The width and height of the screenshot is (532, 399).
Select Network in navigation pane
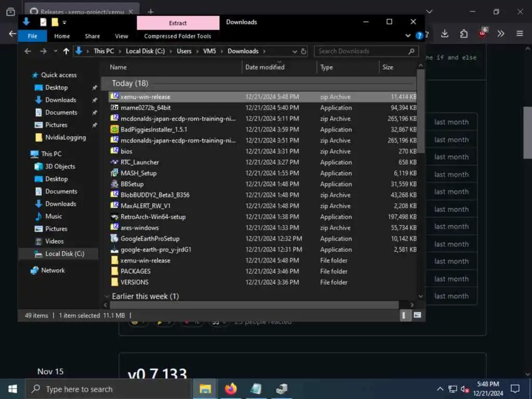53,270
